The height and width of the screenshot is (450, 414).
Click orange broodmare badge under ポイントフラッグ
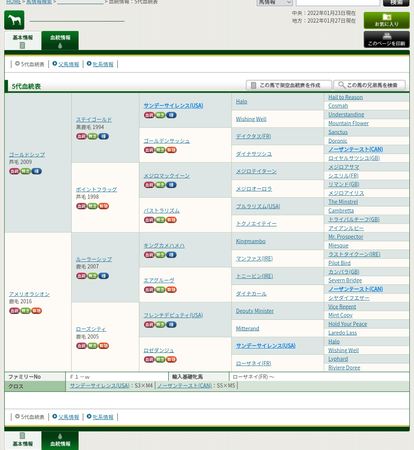pyautogui.click(x=104, y=206)
